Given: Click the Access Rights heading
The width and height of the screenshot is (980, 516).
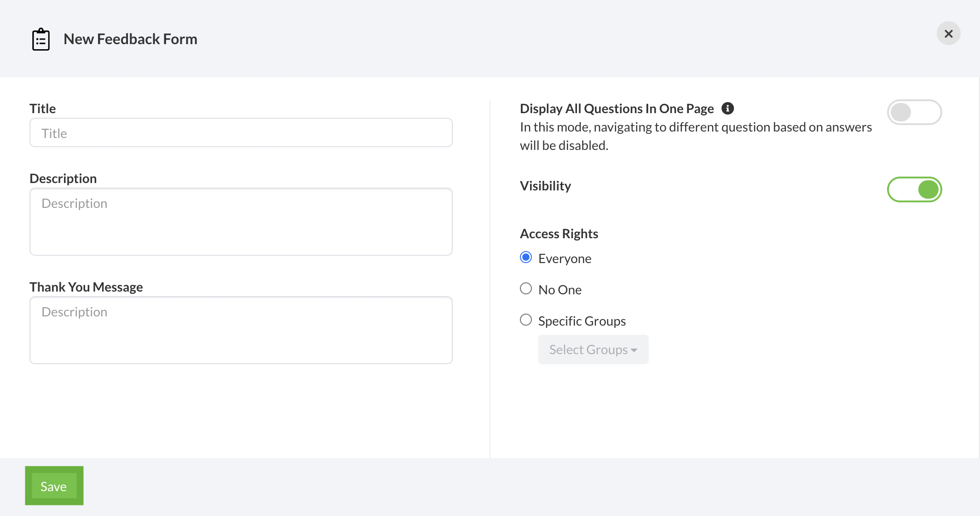Looking at the screenshot, I should pos(559,234).
